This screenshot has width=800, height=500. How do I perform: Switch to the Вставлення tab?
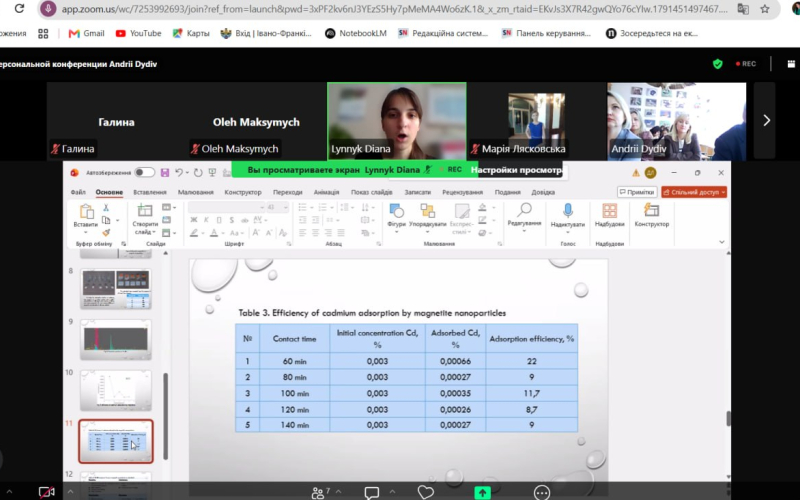[150, 192]
